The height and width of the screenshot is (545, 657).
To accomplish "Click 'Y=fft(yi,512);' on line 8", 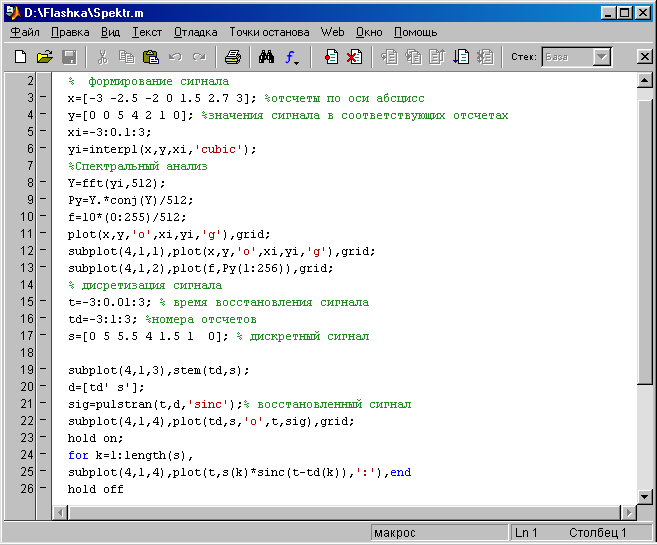I will click(x=117, y=183).
